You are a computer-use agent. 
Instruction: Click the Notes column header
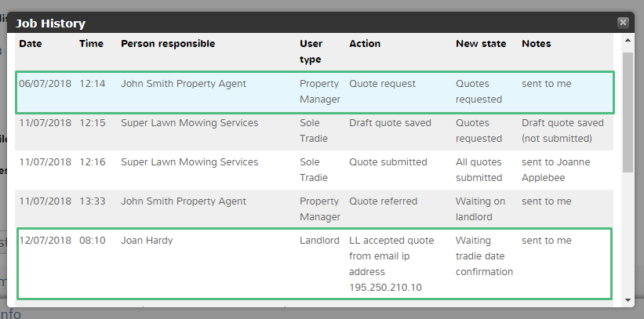537,44
